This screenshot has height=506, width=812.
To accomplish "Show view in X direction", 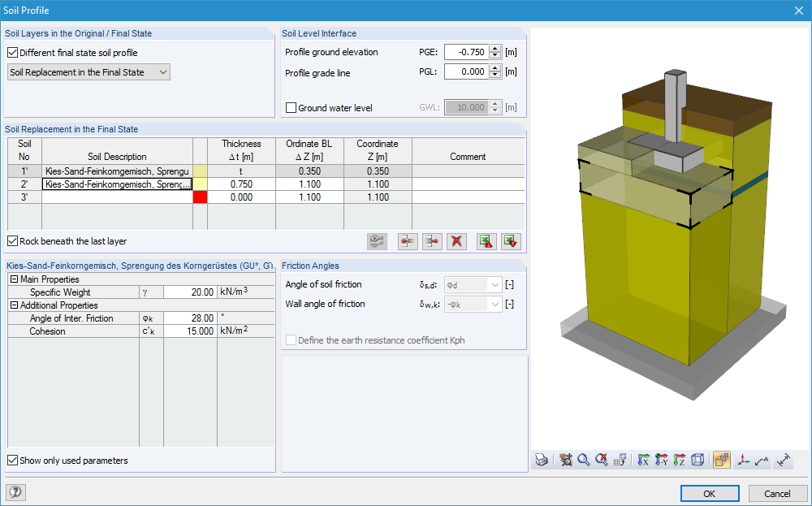I will point(644,460).
